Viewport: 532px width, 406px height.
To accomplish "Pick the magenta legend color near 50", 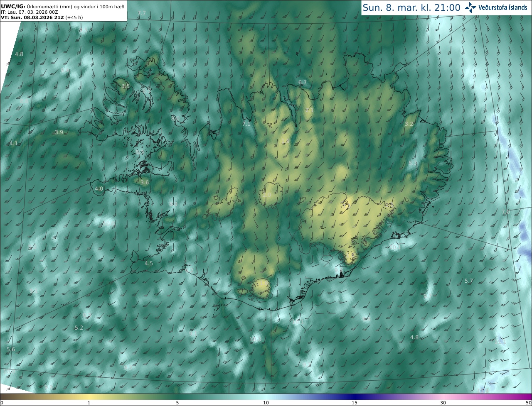I will point(528,397).
